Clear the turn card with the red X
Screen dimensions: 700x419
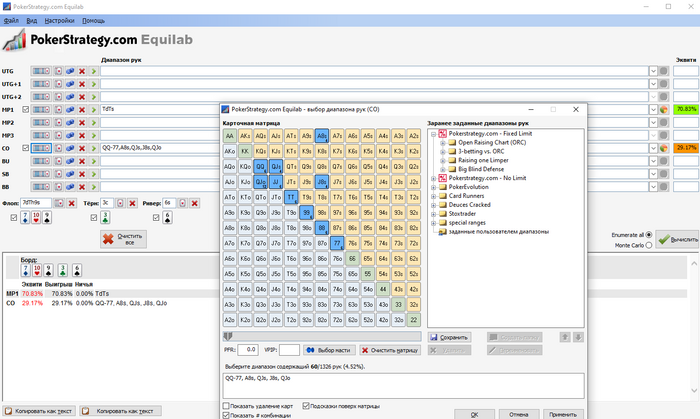click(x=132, y=203)
